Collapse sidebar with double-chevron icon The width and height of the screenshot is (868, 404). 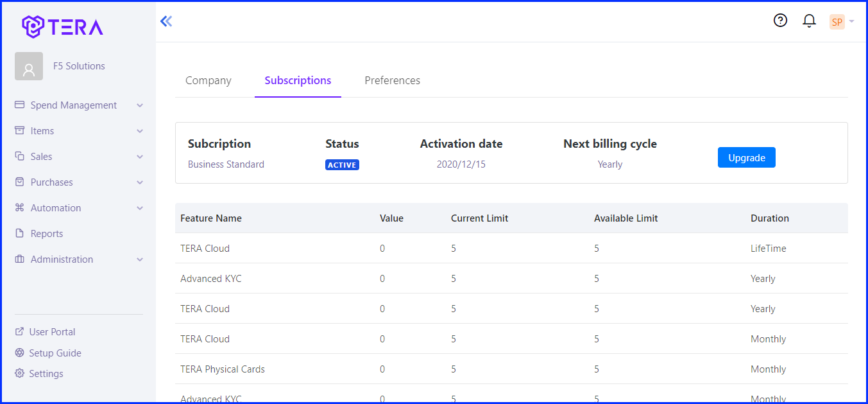coord(166,21)
